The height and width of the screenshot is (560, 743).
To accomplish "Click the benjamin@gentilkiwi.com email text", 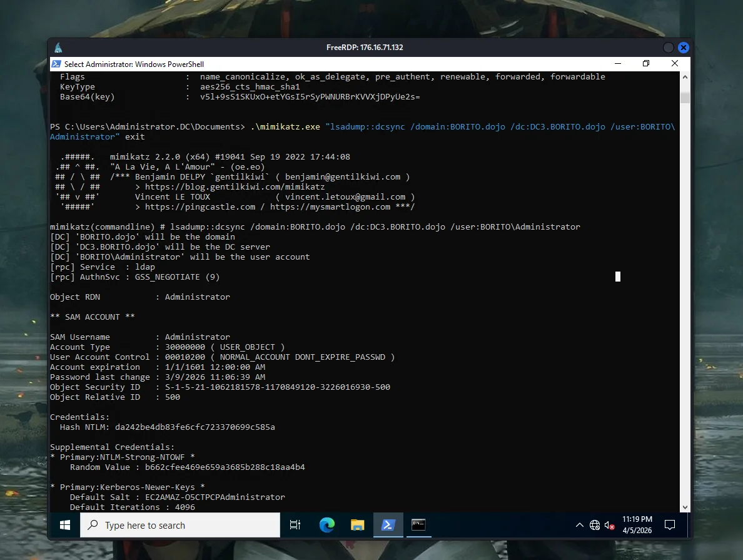I will click(343, 177).
